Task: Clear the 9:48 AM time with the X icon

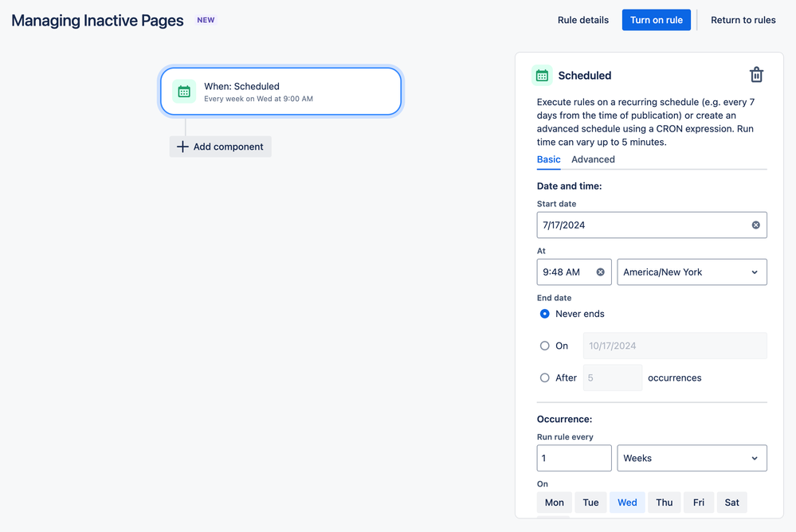Action: [601, 272]
